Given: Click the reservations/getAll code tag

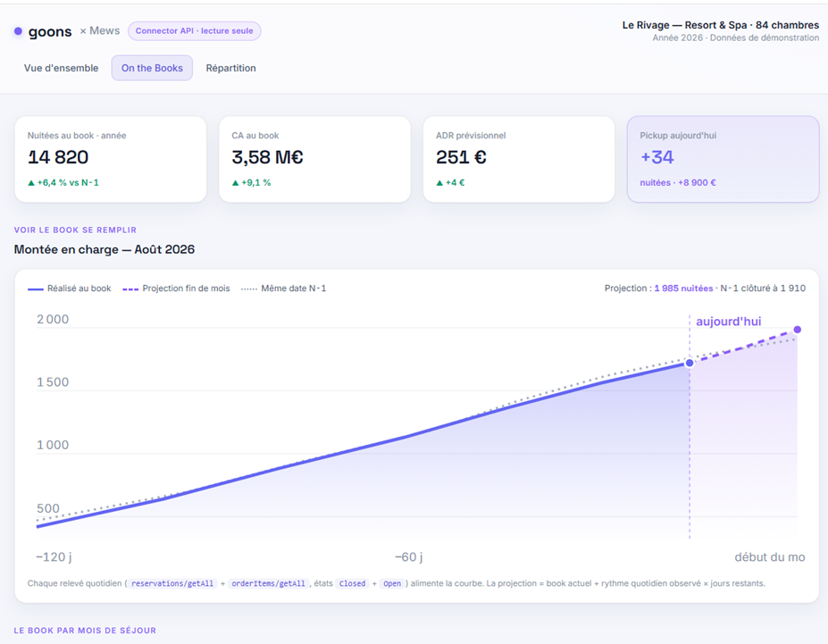Looking at the screenshot, I should (172, 583).
